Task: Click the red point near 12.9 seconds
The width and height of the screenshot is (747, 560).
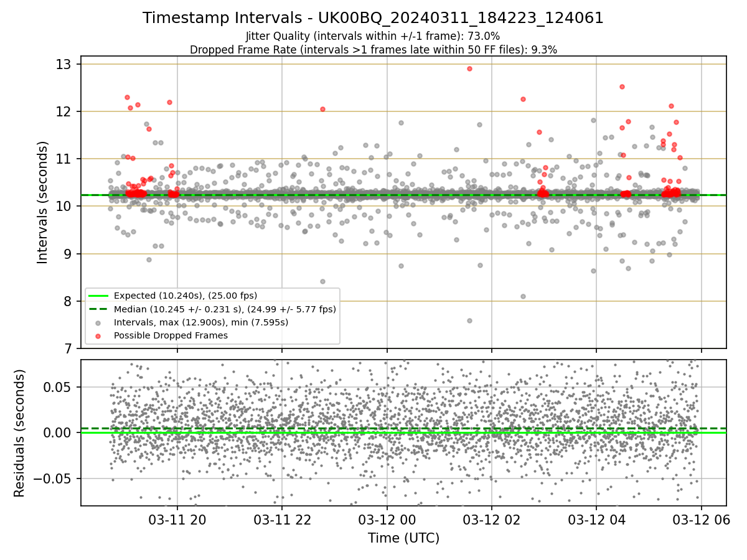Action: click(x=469, y=68)
